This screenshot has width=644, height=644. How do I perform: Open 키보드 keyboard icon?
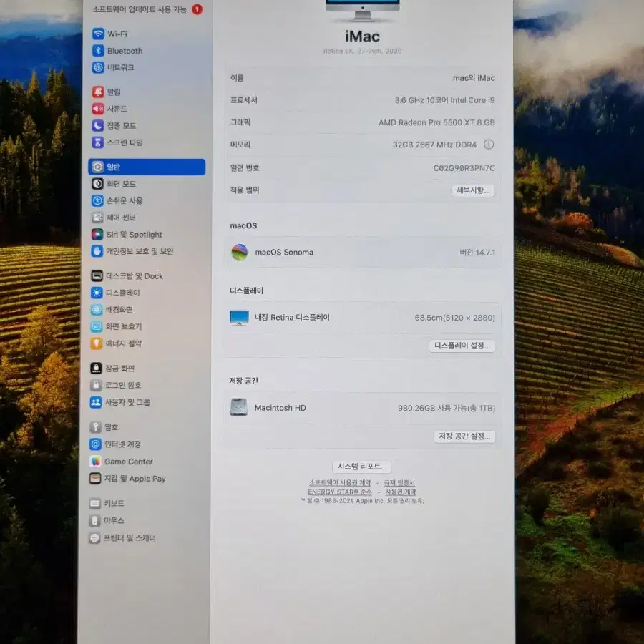95,503
